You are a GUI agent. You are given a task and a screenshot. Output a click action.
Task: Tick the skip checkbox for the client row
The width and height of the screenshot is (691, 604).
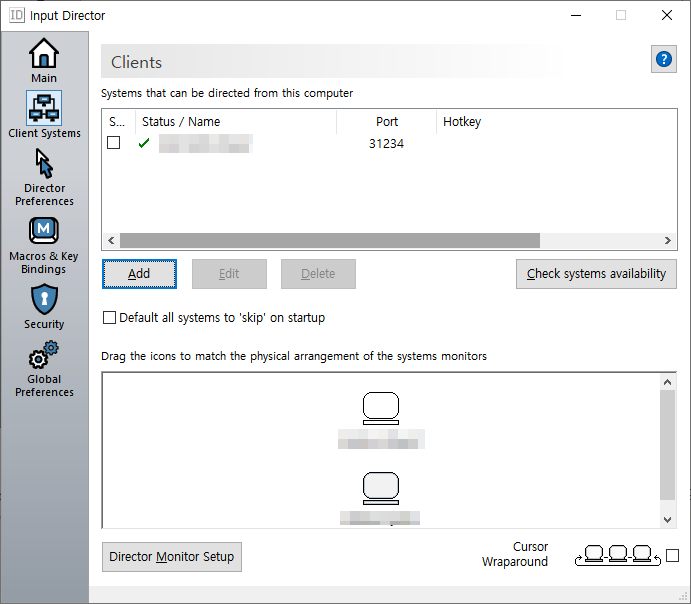[x=114, y=143]
